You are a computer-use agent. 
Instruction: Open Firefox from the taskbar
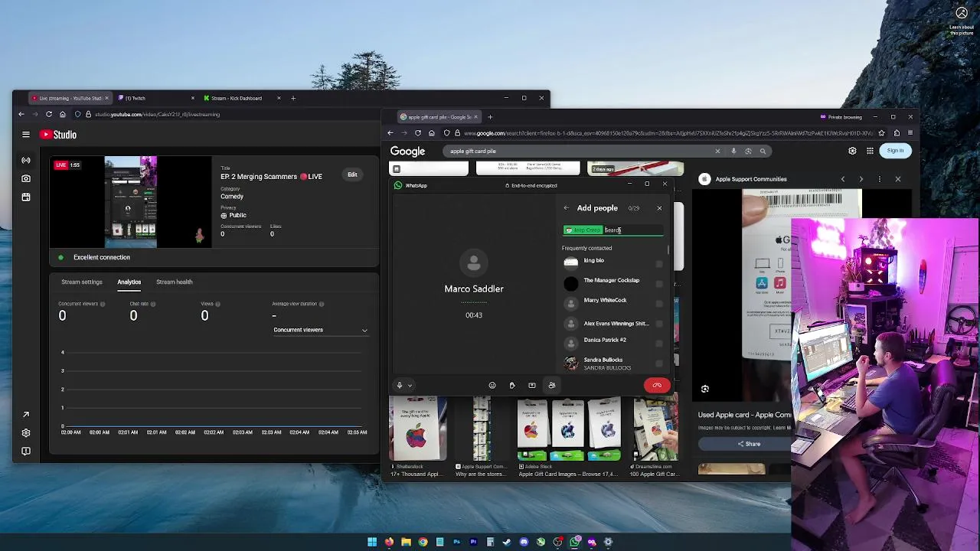389,542
